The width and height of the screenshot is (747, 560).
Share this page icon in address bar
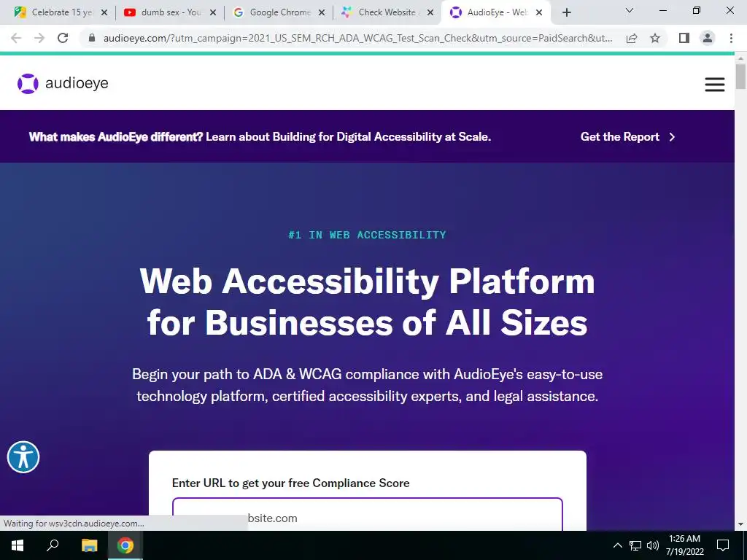click(x=632, y=38)
